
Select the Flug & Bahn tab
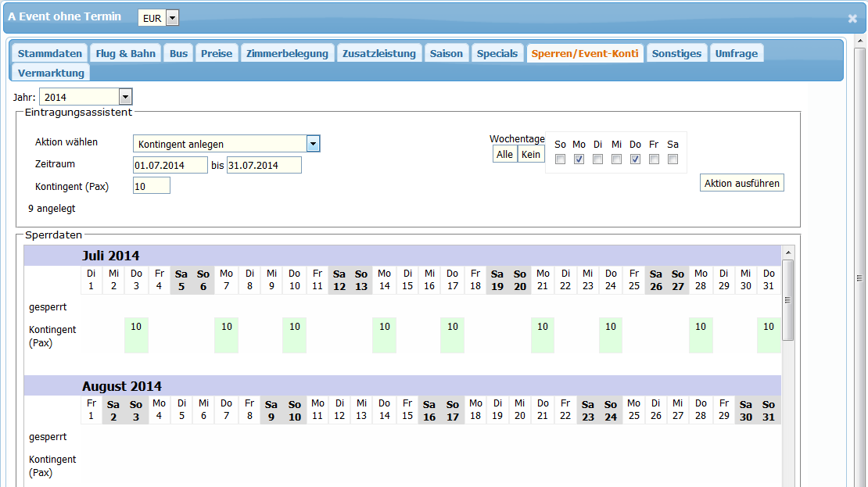coord(126,53)
